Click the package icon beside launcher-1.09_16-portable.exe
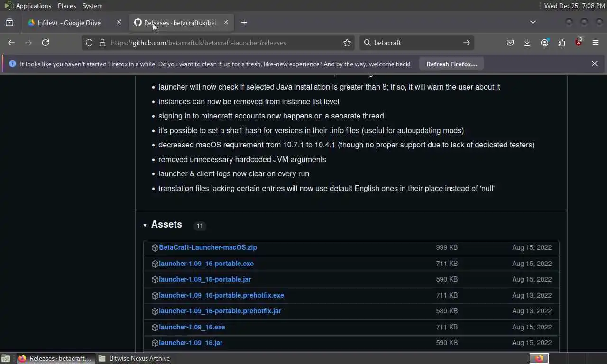Screen dimensions: 607x364 (x=155, y=264)
